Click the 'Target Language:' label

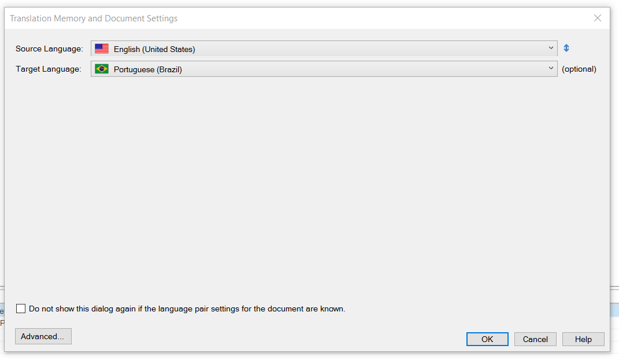[49, 69]
